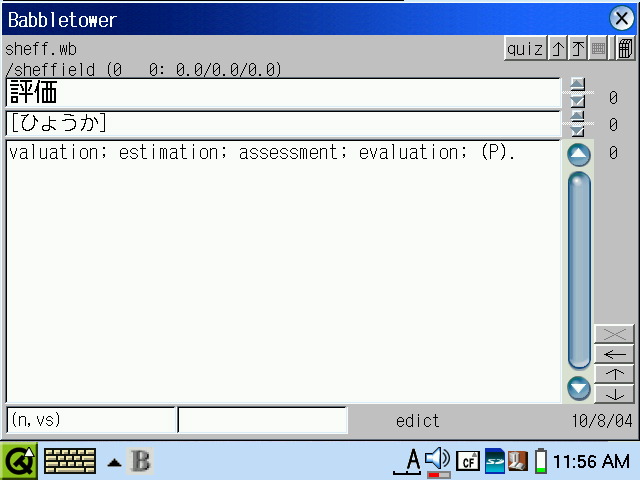Screen dimensions: 640x480
Task: Click the kanji field showing 評価
Action: (x=283, y=93)
